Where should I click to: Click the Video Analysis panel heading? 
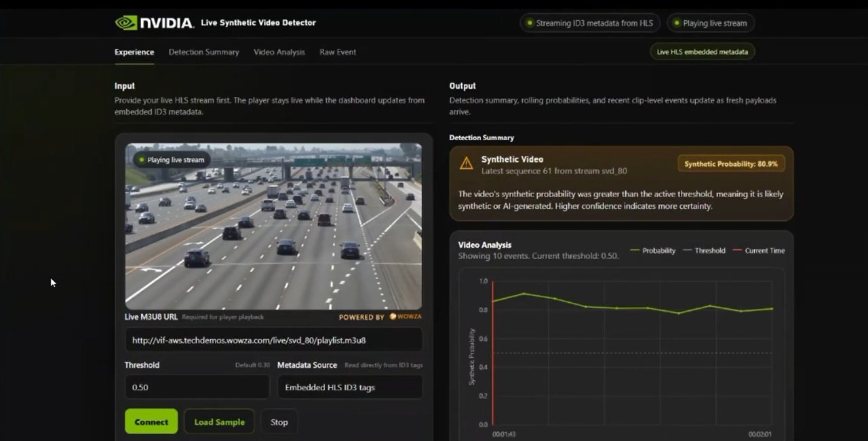coord(485,245)
